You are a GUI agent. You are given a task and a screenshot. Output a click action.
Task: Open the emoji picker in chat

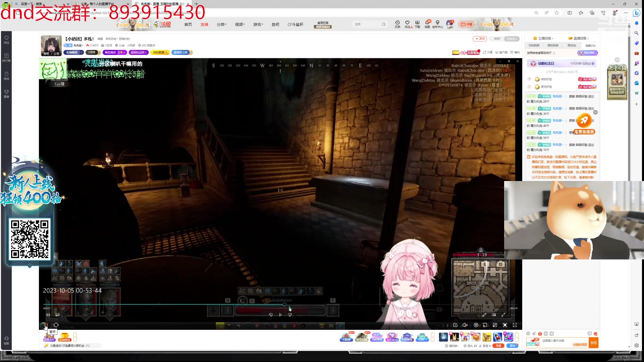tap(528, 334)
